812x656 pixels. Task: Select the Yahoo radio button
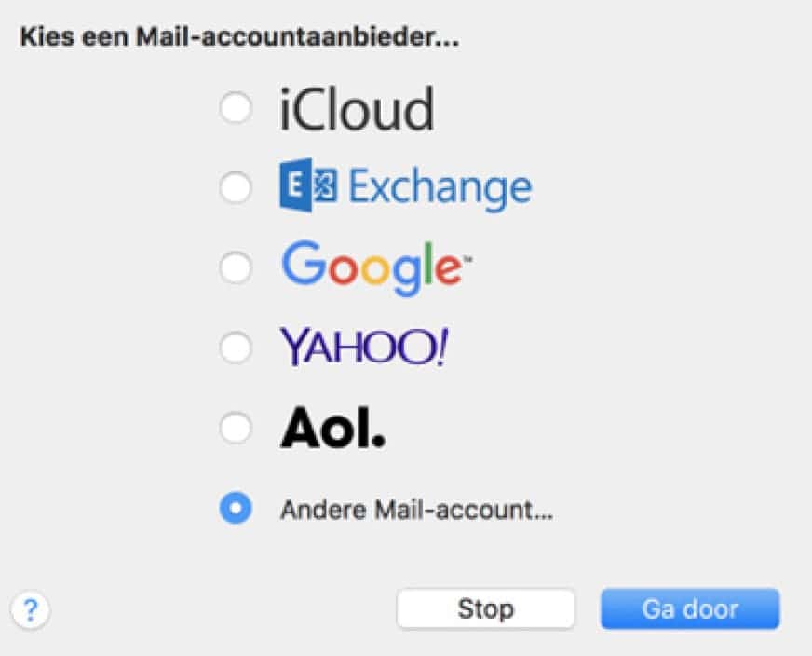(236, 348)
